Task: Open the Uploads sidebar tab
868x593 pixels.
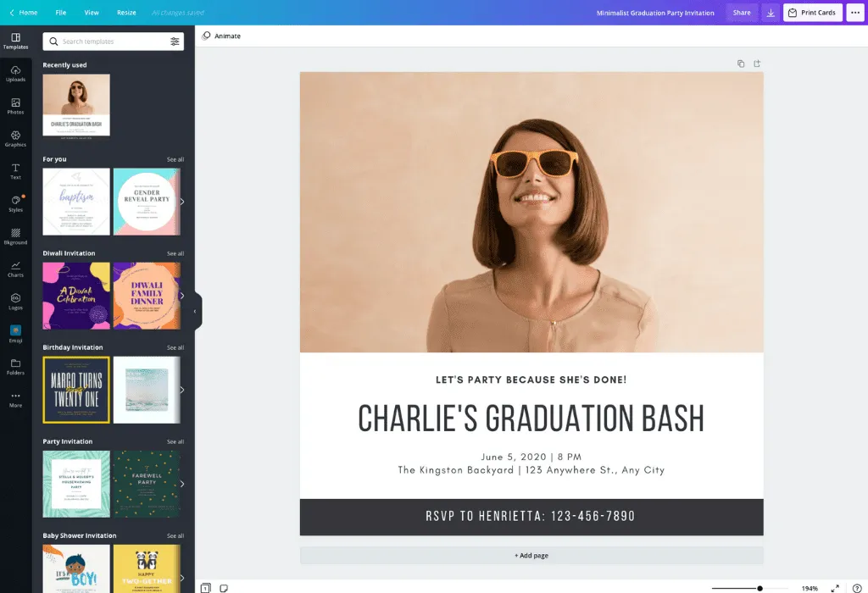Action: click(15, 75)
